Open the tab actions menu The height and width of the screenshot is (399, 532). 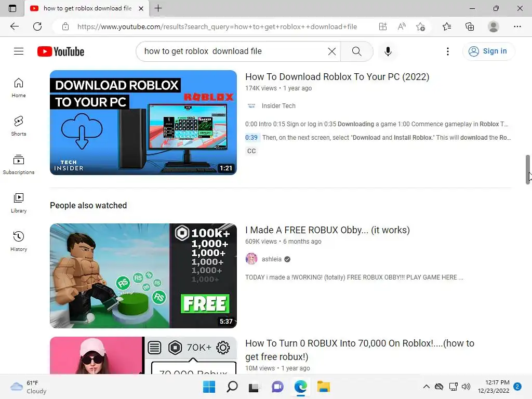[x=12, y=8]
